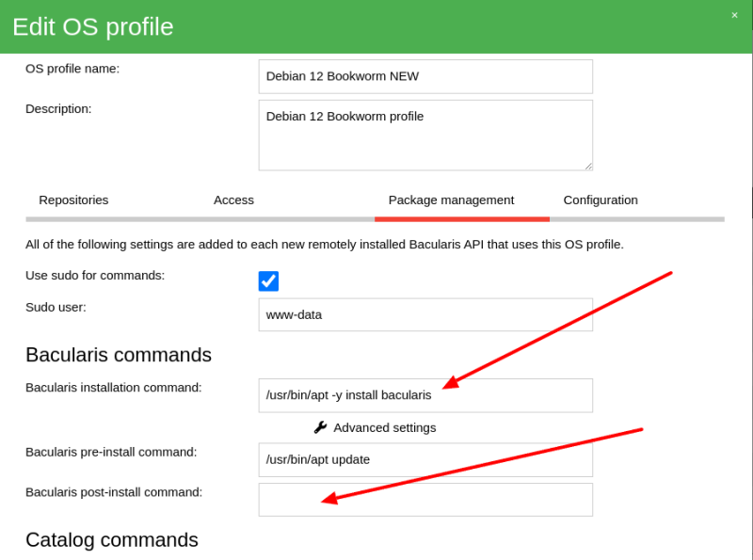Image resolution: width=753 pixels, height=560 pixels.
Task: Click the Edit OS profile title
Action: [93, 27]
